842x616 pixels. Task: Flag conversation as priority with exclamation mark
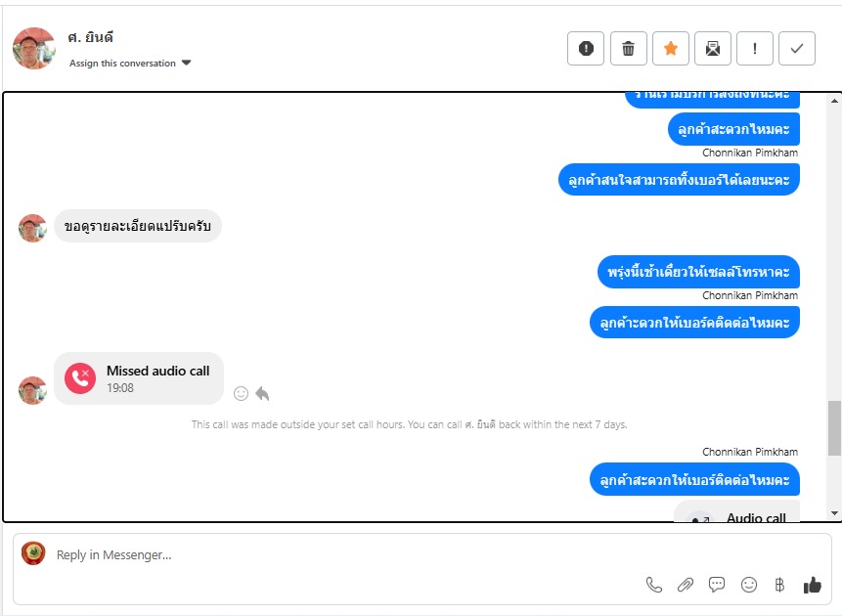coord(755,48)
